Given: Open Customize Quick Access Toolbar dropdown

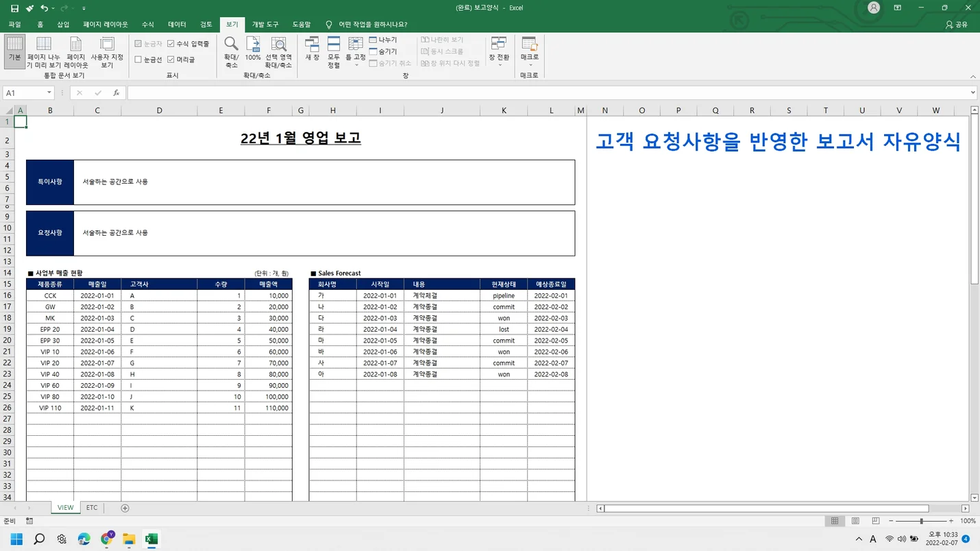Looking at the screenshot, I should click(84, 8).
